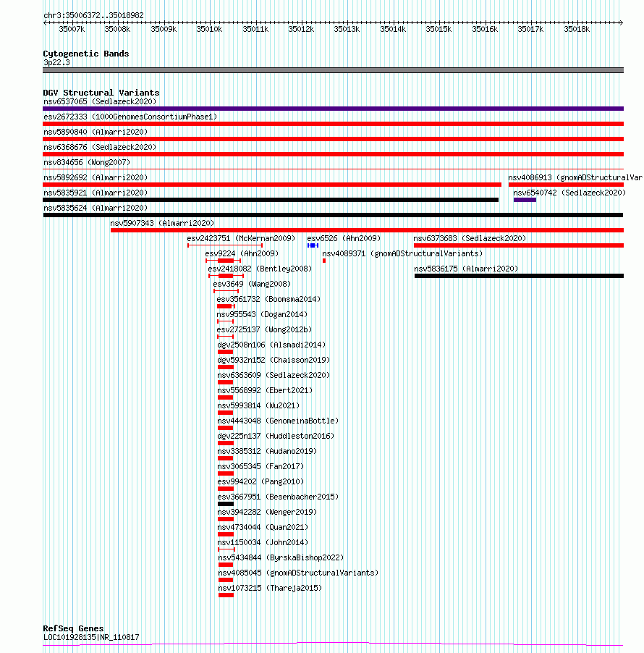Click the 35018k ruler tick label

(x=577, y=29)
